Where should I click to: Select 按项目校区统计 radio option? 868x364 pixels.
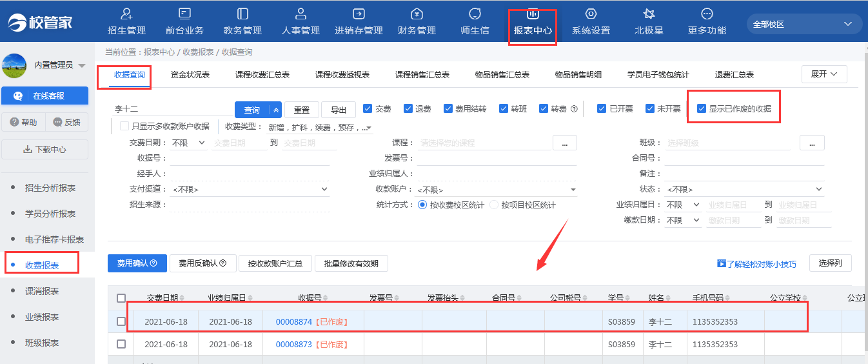coord(495,205)
